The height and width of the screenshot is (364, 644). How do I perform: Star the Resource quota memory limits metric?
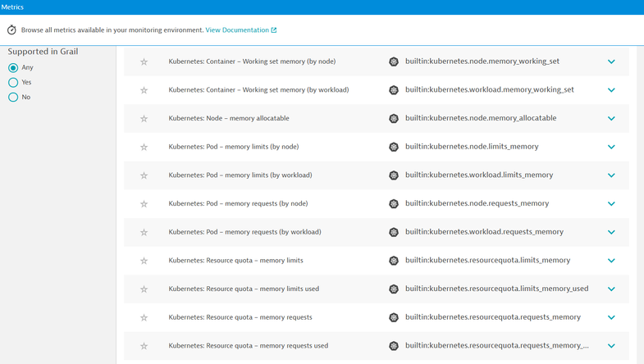(x=144, y=261)
